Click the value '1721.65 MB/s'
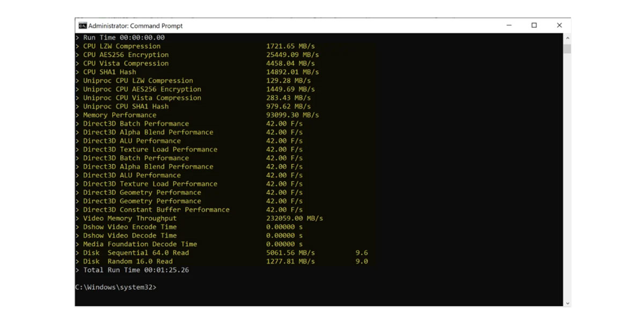The width and height of the screenshot is (644, 322). click(x=290, y=46)
